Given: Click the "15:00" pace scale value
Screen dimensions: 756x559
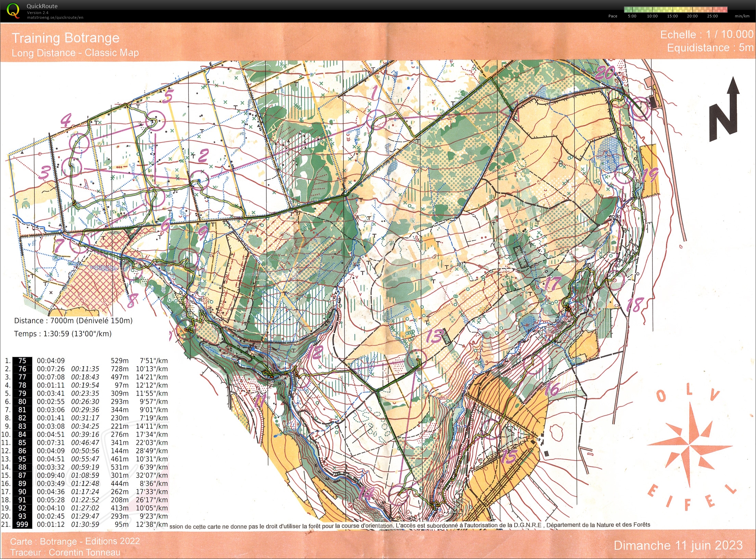Looking at the screenshot, I should pos(672,16).
